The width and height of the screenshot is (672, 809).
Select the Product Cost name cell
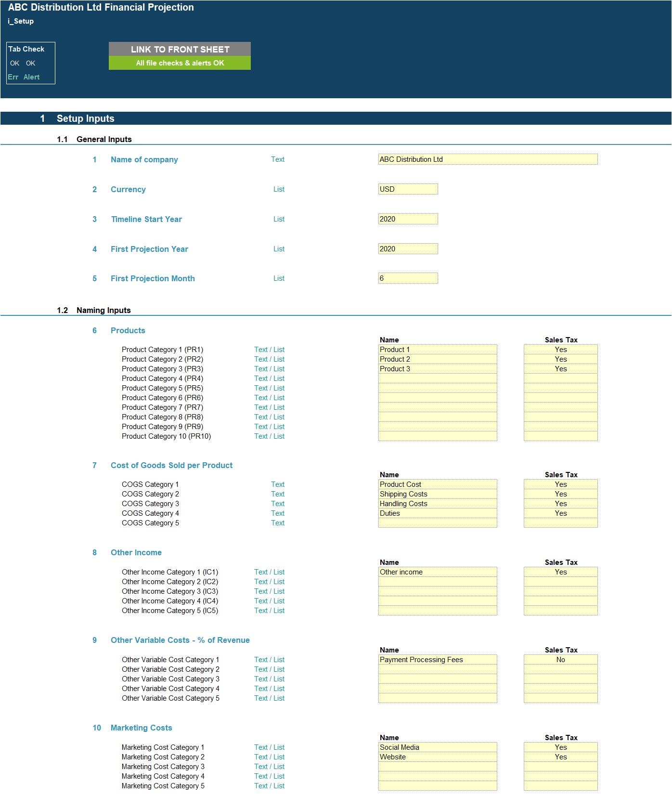point(438,484)
